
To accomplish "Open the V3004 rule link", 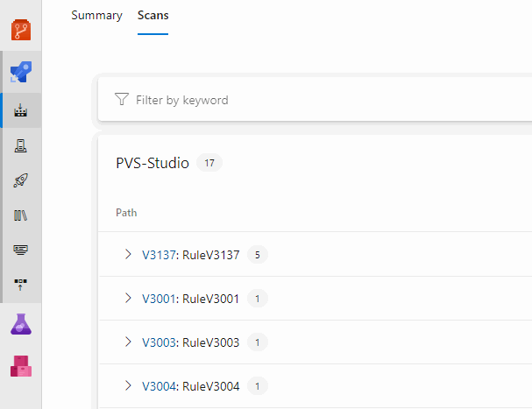I will coord(160,386).
